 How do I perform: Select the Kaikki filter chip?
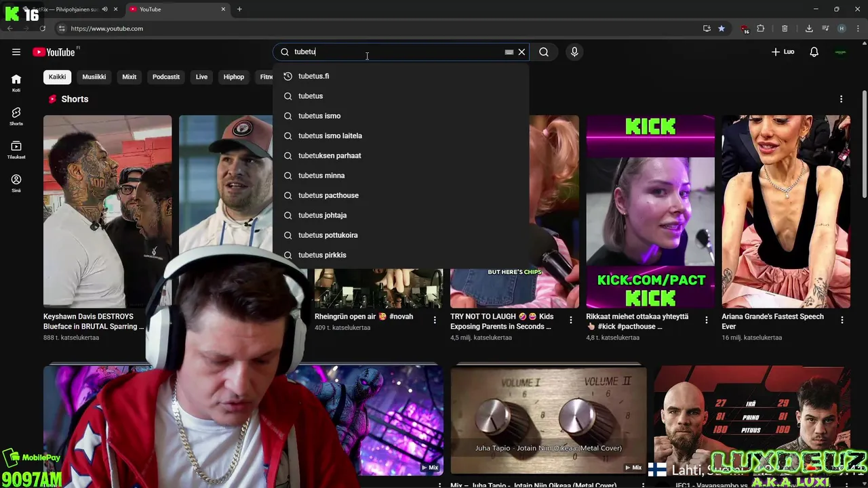[x=57, y=77]
